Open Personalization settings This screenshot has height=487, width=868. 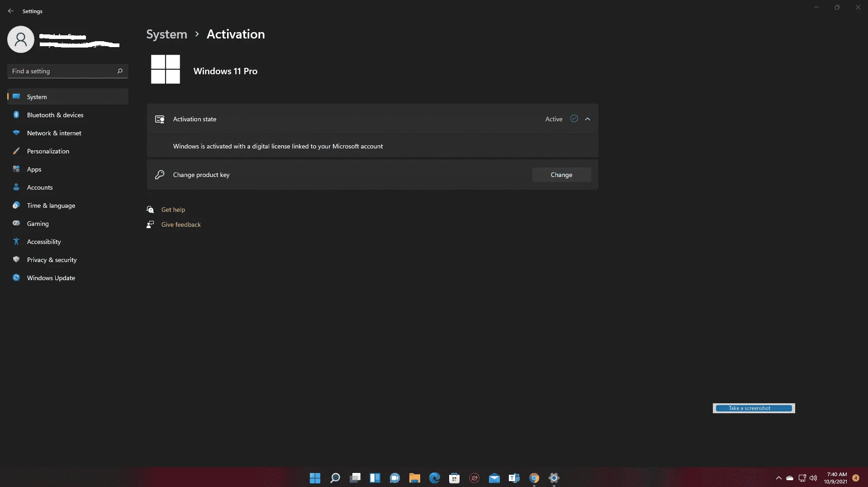[x=67, y=151]
